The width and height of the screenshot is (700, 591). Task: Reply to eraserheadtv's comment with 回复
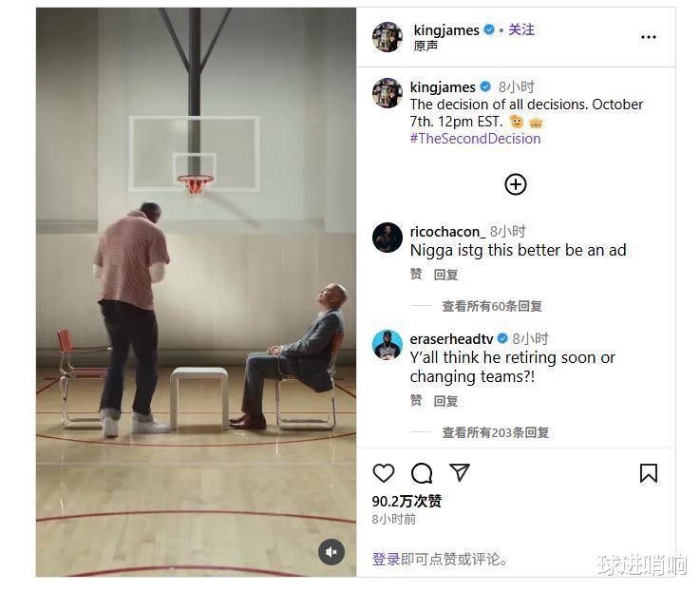(x=445, y=401)
